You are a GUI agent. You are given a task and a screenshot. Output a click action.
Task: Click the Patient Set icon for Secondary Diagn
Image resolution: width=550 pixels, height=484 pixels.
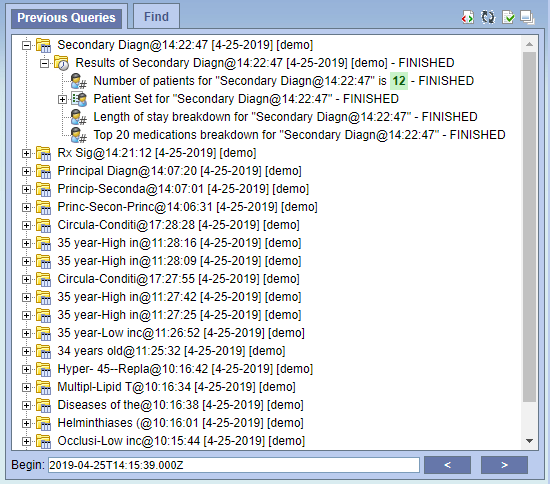click(x=79, y=99)
